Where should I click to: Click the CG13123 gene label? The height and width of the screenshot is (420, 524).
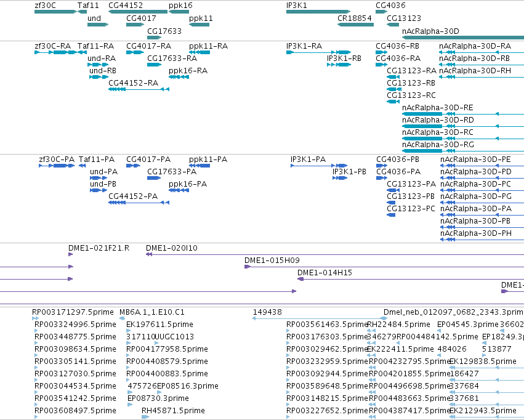point(404,18)
